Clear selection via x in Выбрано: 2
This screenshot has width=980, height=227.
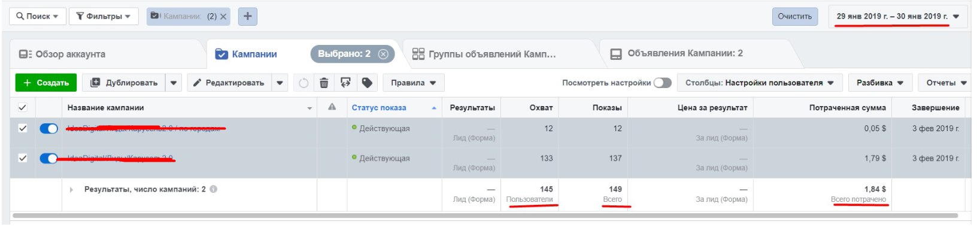pos(383,54)
